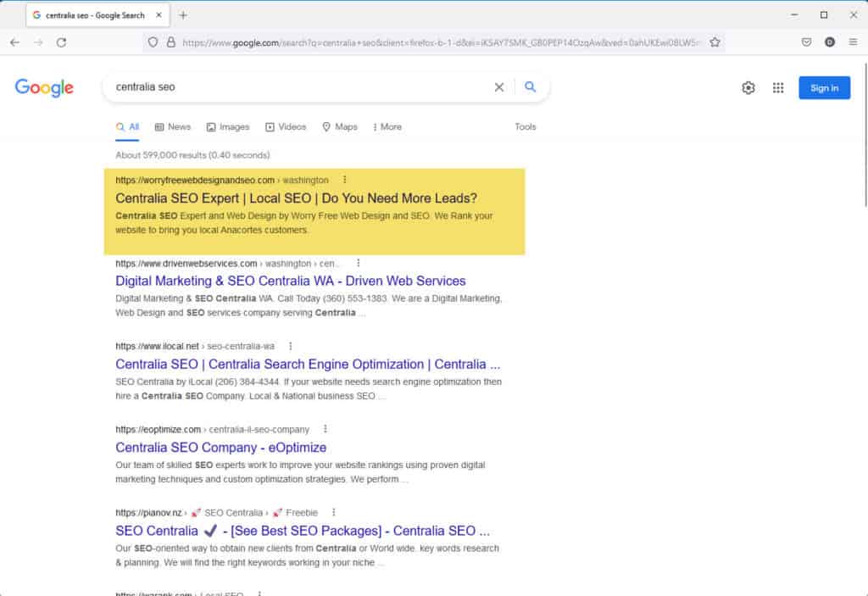Open the Firefox account profile icon
Image resolution: width=868 pixels, height=596 pixels.
click(x=829, y=42)
